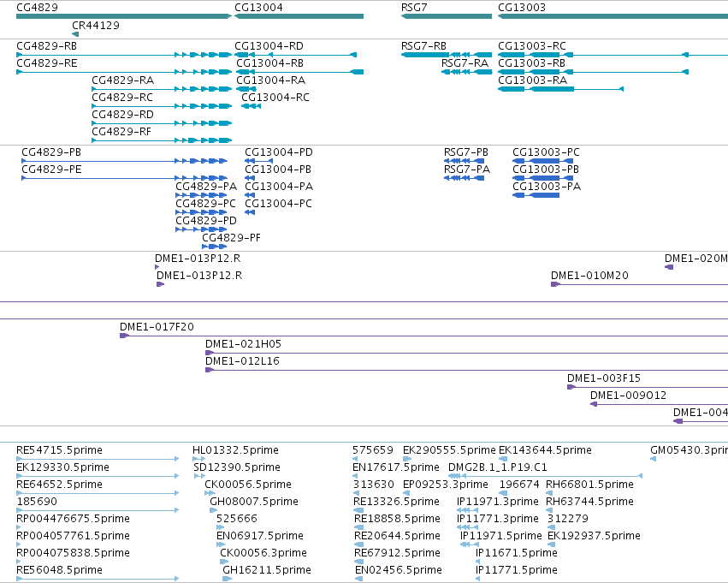Select the GH16211.5prime EST label
The width and height of the screenshot is (728, 583).
pyautogui.click(x=267, y=571)
